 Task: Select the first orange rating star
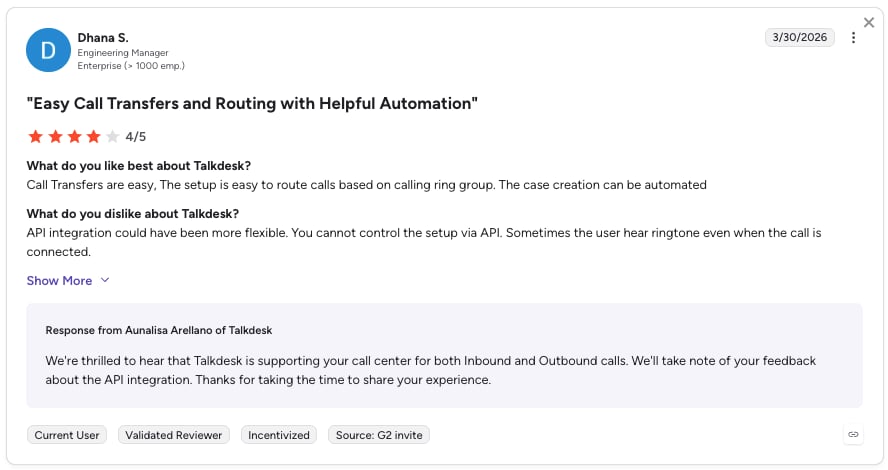tap(36, 136)
